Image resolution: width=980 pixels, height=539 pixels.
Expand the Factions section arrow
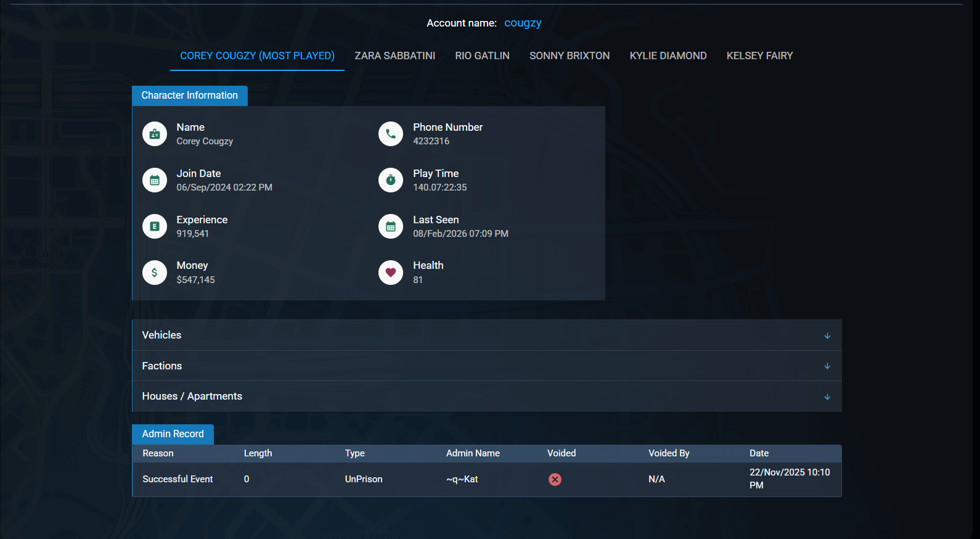pyautogui.click(x=827, y=366)
